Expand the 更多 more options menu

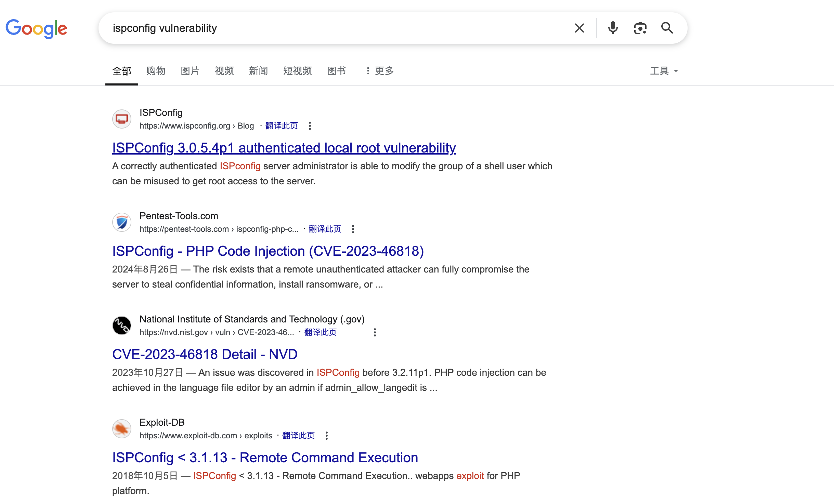pyautogui.click(x=380, y=71)
